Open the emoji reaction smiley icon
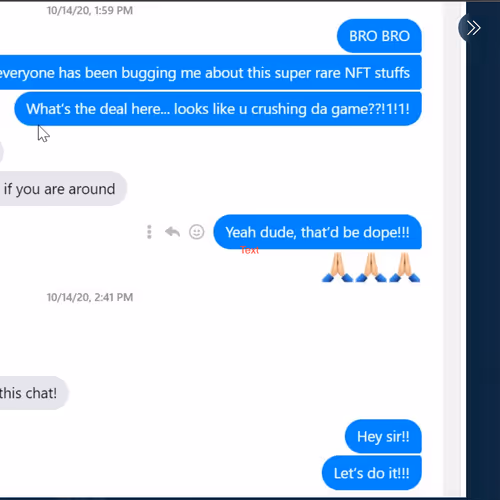 197,232
